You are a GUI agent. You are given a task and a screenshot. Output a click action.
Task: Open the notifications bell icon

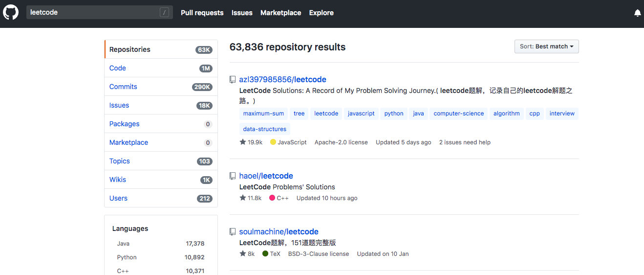pyautogui.click(x=637, y=13)
